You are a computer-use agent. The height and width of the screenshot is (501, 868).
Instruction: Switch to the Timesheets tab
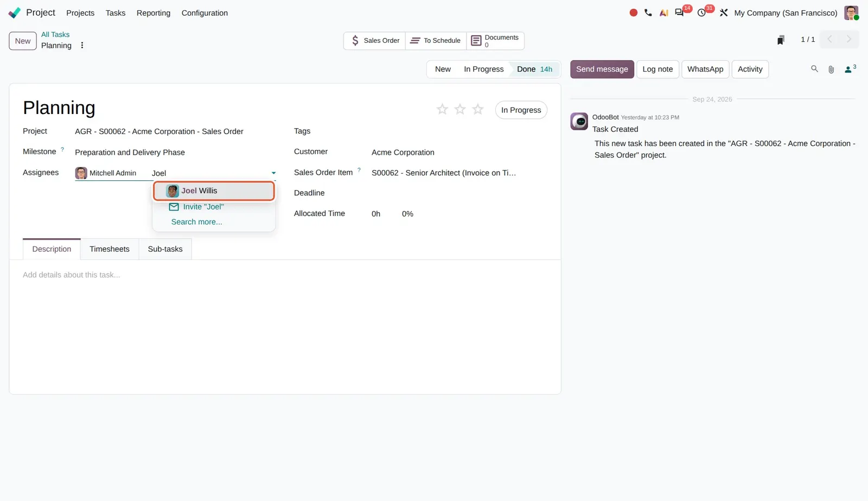click(x=110, y=249)
